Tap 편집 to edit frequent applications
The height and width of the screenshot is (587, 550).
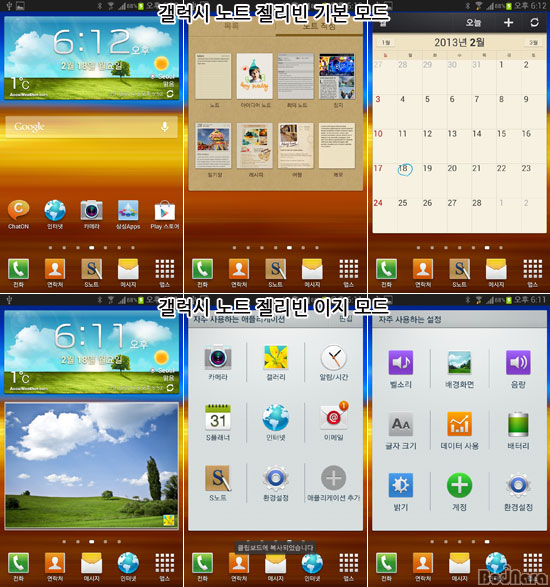346,319
